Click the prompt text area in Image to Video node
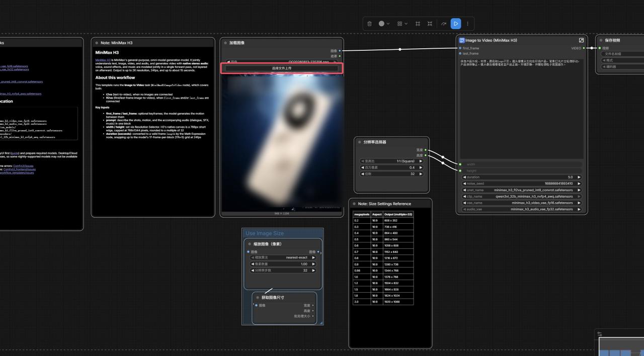This screenshot has height=356, width=644. coord(522,109)
